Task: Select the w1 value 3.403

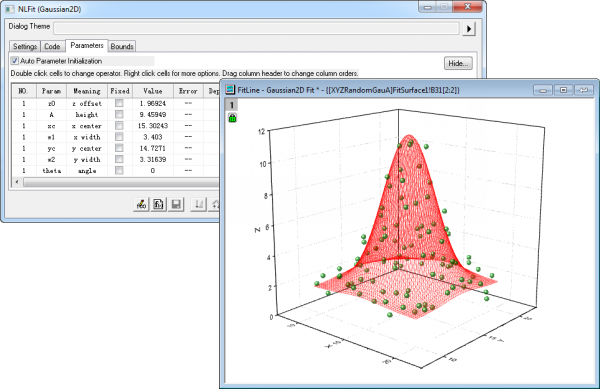Action: pos(153,137)
